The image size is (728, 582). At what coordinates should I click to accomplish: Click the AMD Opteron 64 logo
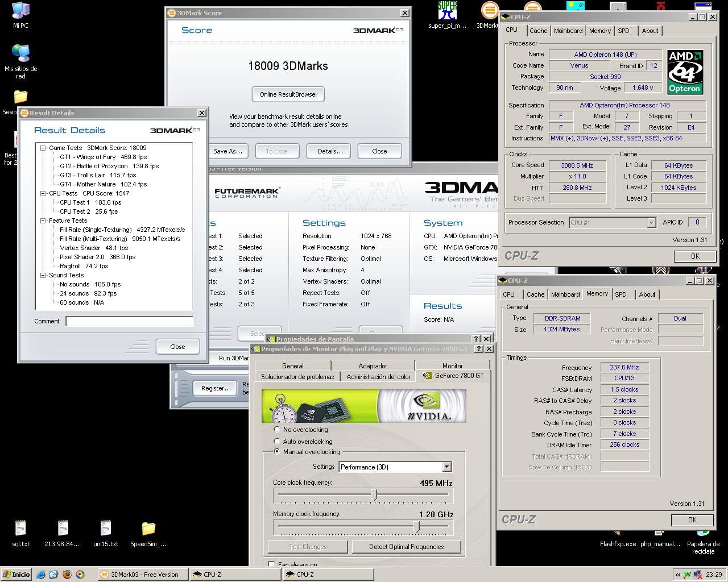685,72
